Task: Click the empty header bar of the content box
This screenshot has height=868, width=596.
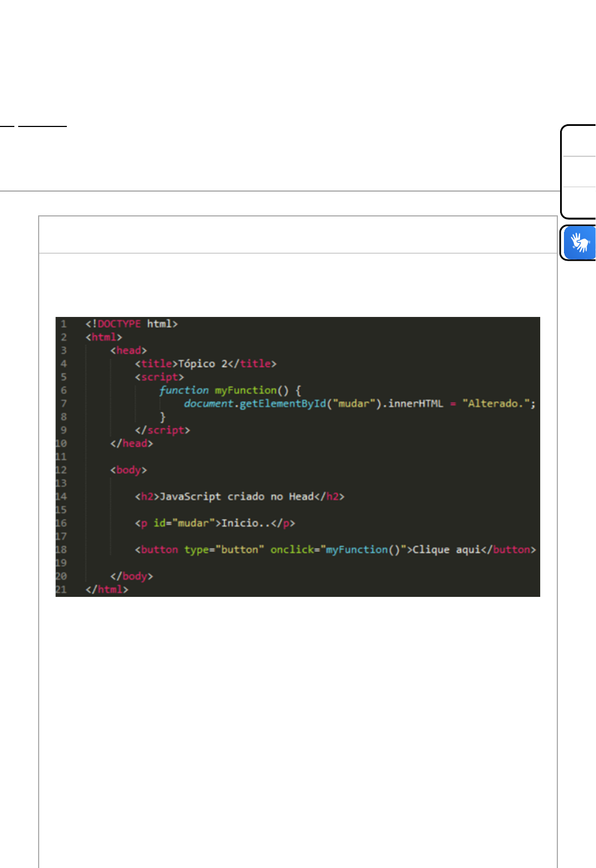Action: click(297, 235)
